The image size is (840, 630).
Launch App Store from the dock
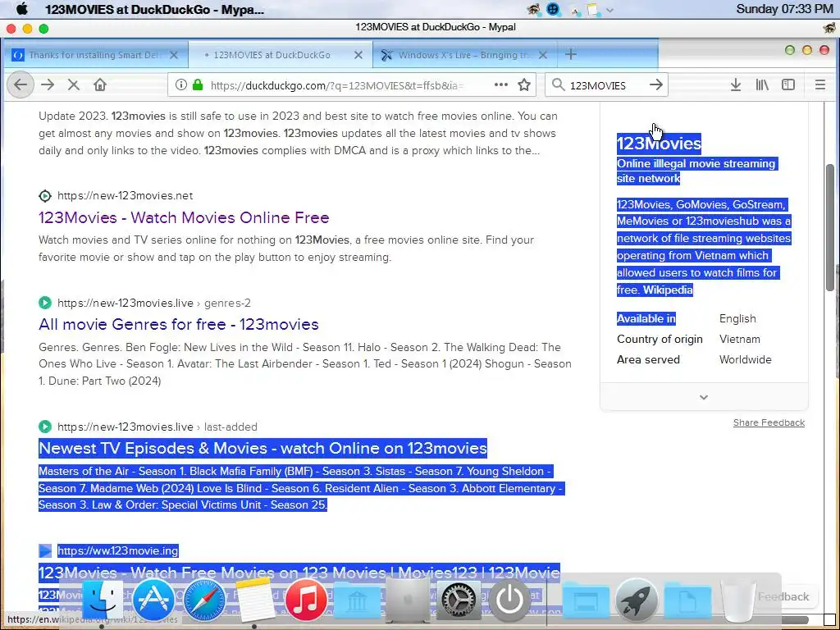click(x=153, y=600)
